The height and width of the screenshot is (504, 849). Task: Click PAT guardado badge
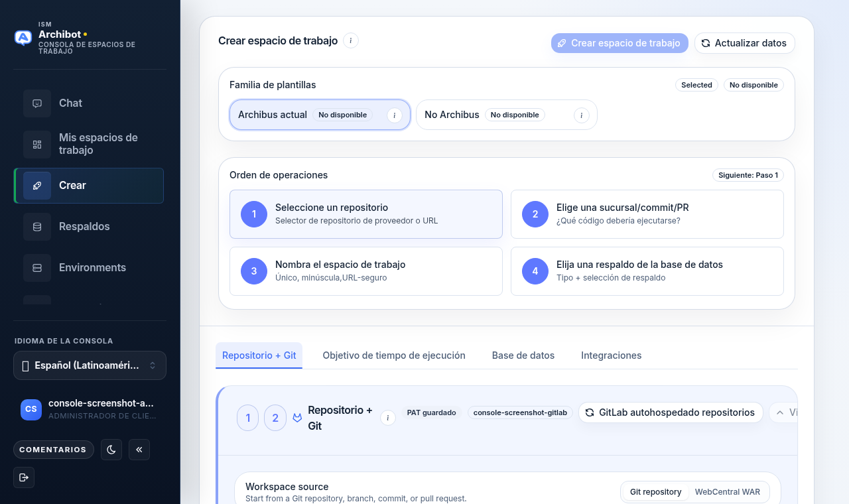tap(432, 412)
